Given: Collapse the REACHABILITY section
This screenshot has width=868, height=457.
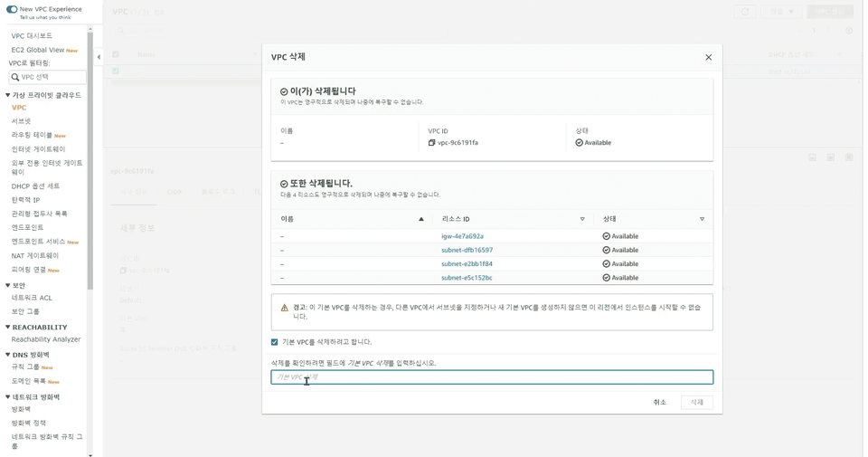Looking at the screenshot, I should tap(8, 327).
